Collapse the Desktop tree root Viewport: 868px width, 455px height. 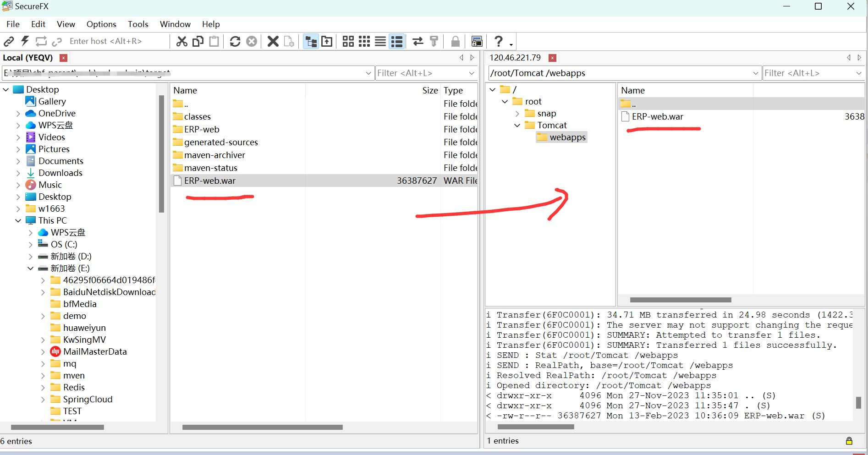coord(6,89)
